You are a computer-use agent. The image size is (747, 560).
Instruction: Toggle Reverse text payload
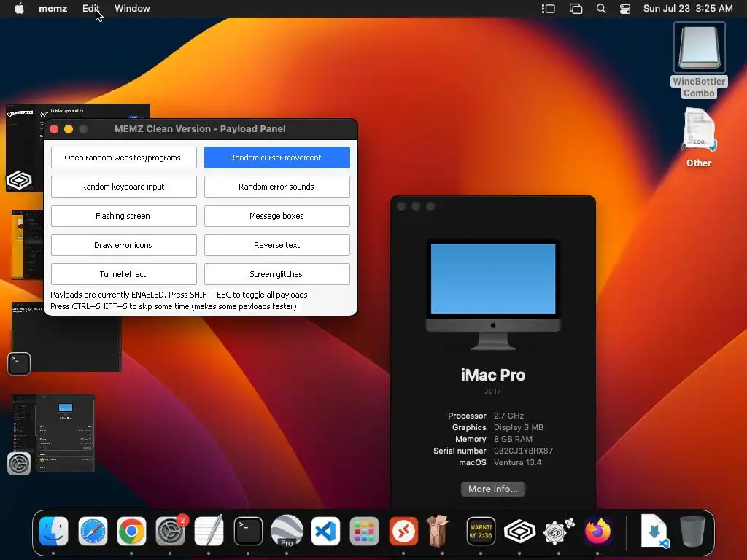[x=276, y=245]
